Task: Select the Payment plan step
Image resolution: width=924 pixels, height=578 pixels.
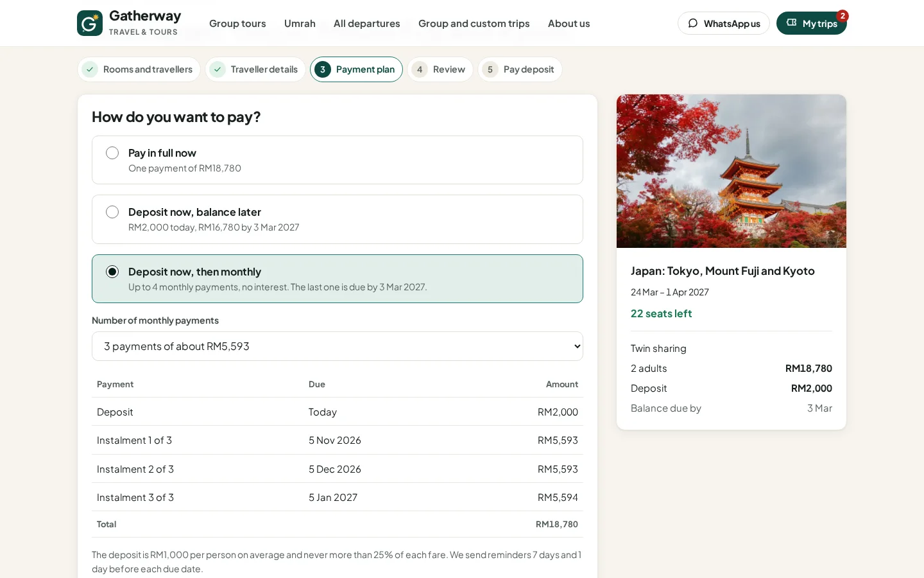Action: coord(357,69)
